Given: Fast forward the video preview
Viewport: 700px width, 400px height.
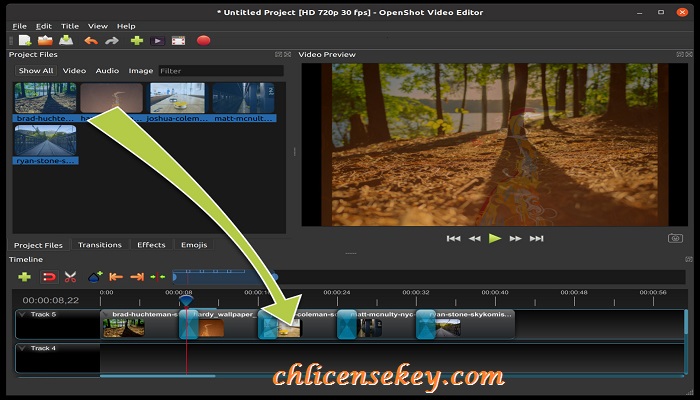Looking at the screenshot, I should tap(516, 238).
